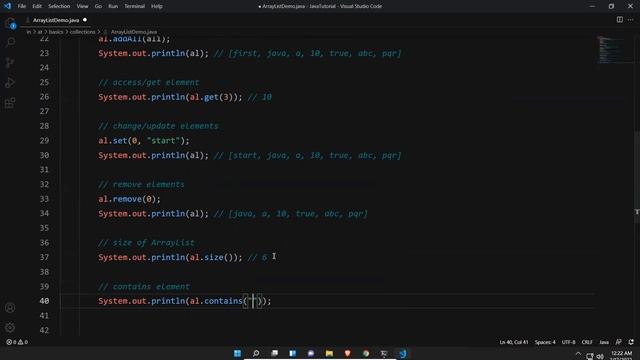640x360 pixels.
Task: Click inside contains("") on line 40
Action: pos(253,301)
